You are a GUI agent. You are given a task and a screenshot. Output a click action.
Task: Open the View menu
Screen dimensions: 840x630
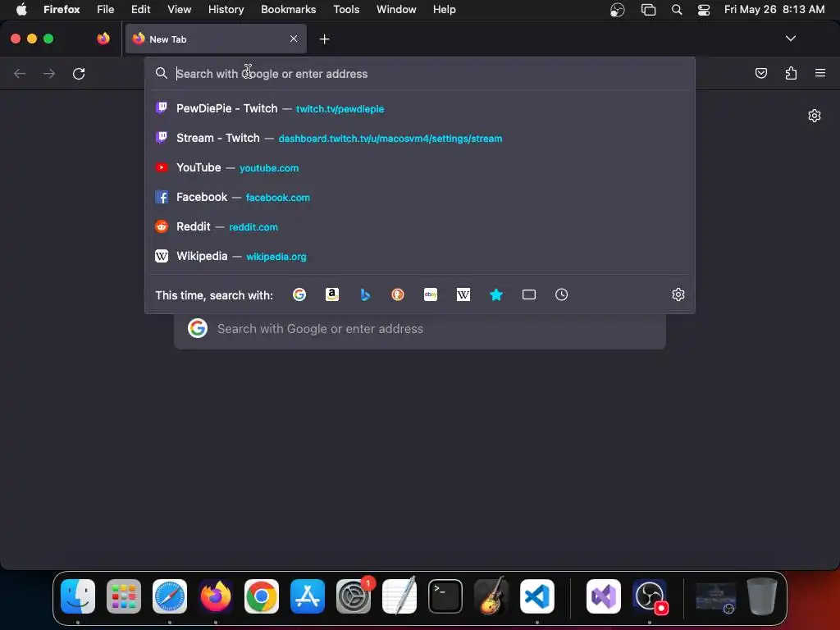(x=179, y=10)
